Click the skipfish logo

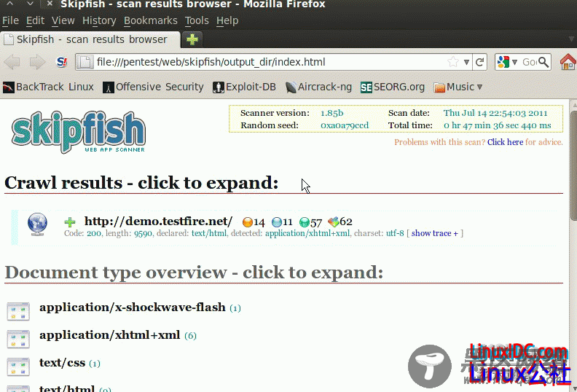coord(79,132)
